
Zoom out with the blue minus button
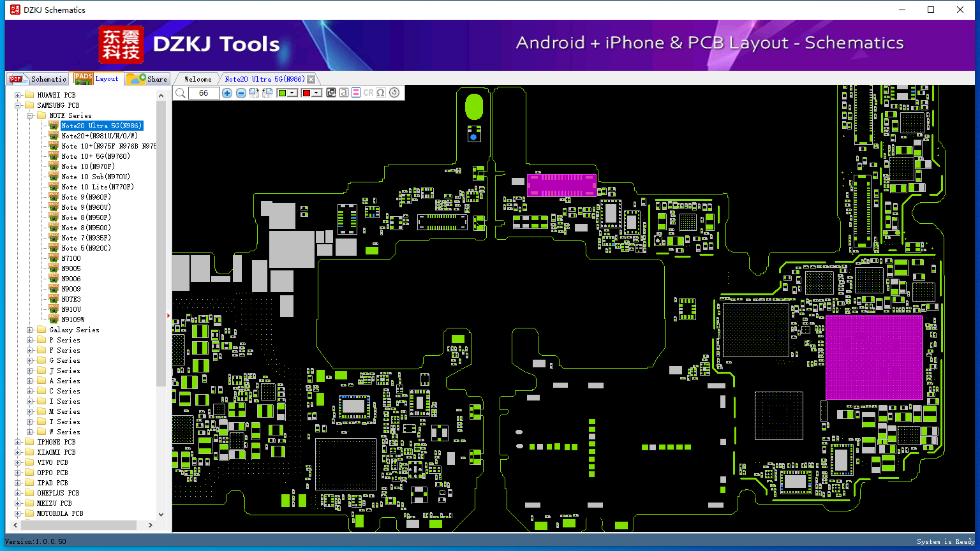click(x=241, y=93)
